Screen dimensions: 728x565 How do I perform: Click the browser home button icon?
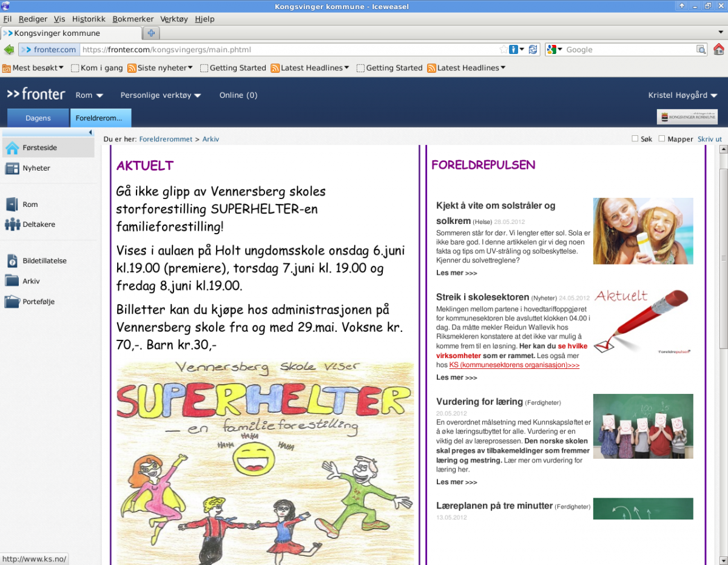click(719, 50)
